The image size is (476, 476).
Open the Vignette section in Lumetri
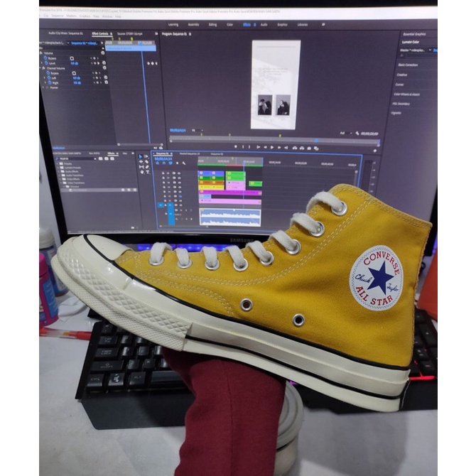(396, 113)
